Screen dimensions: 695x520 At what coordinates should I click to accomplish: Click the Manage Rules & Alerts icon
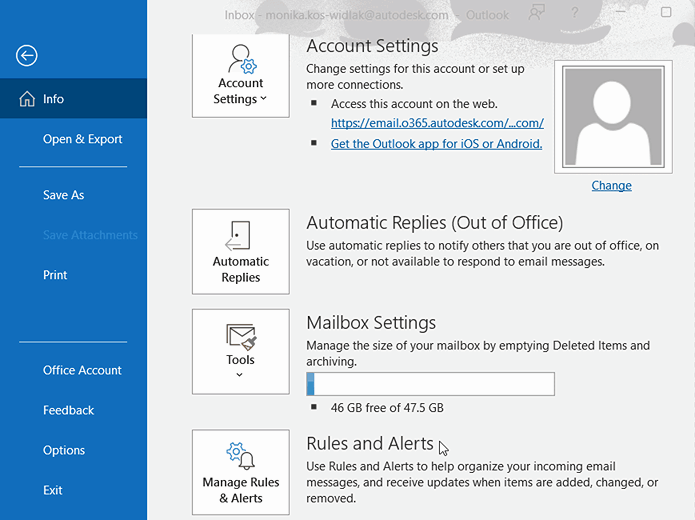point(240,455)
